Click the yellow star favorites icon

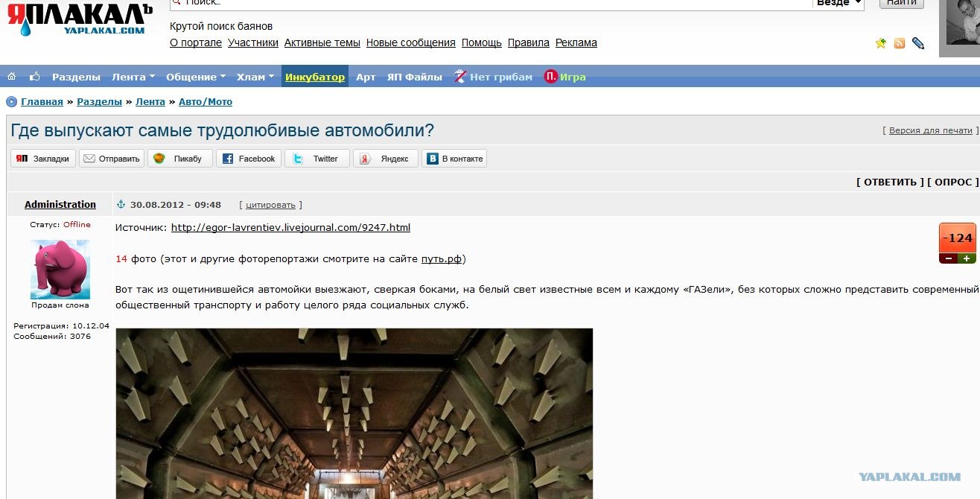point(881,43)
